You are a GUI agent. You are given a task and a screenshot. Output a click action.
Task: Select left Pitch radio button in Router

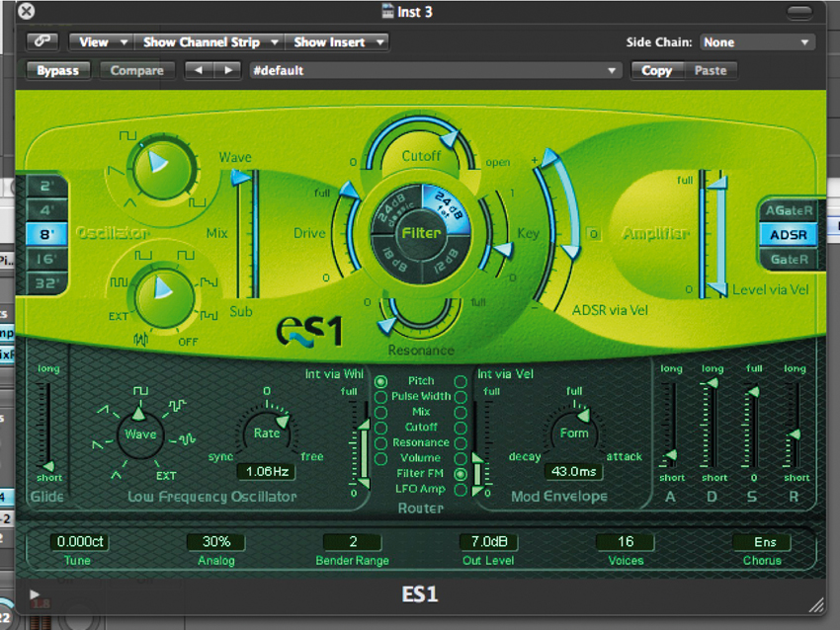tap(380, 381)
